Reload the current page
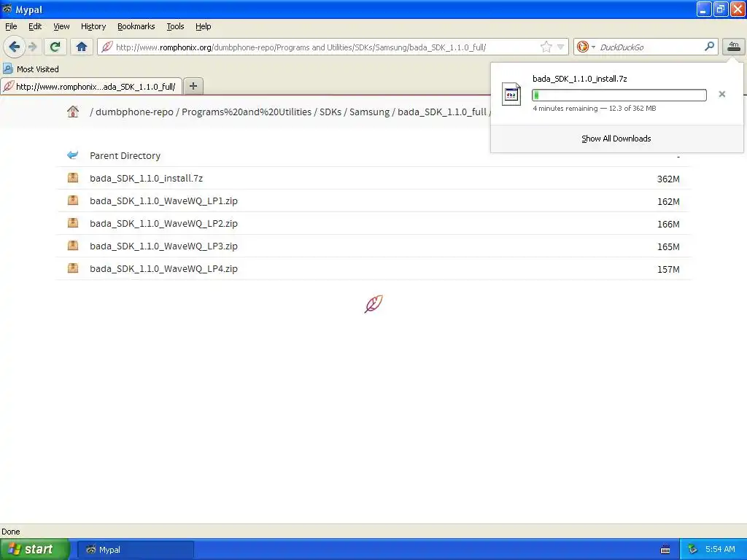 pos(55,47)
